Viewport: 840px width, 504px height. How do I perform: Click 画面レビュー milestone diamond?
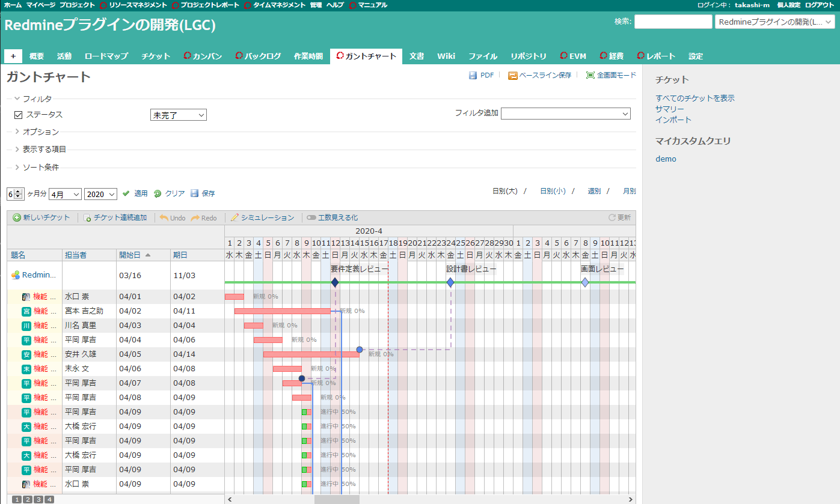585,282
